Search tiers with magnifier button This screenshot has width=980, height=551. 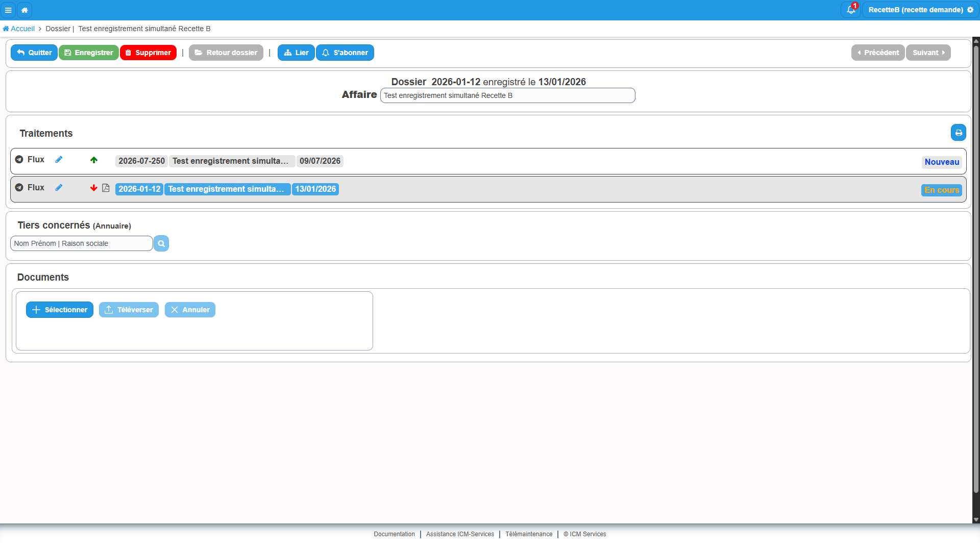tap(161, 243)
